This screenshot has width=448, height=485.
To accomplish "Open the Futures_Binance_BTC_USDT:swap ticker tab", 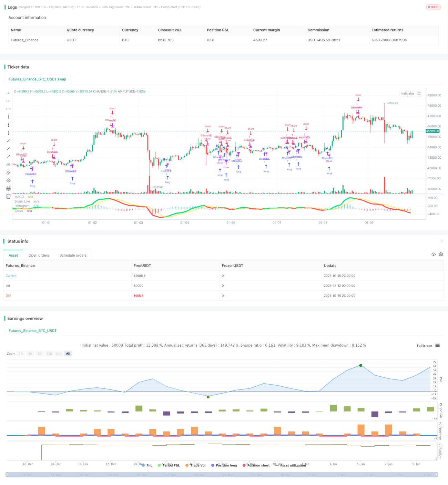I will click(37, 79).
